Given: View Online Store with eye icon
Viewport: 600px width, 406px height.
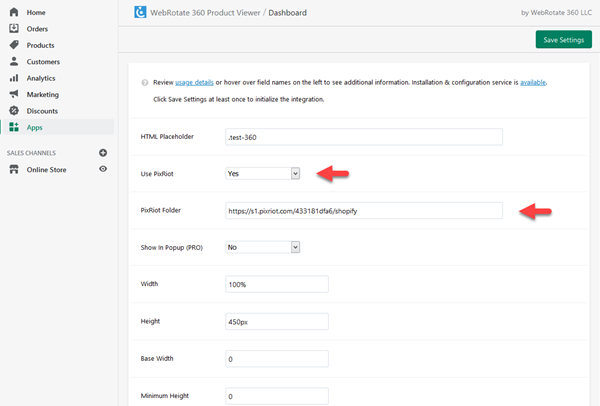Looking at the screenshot, I should [103, 170].
